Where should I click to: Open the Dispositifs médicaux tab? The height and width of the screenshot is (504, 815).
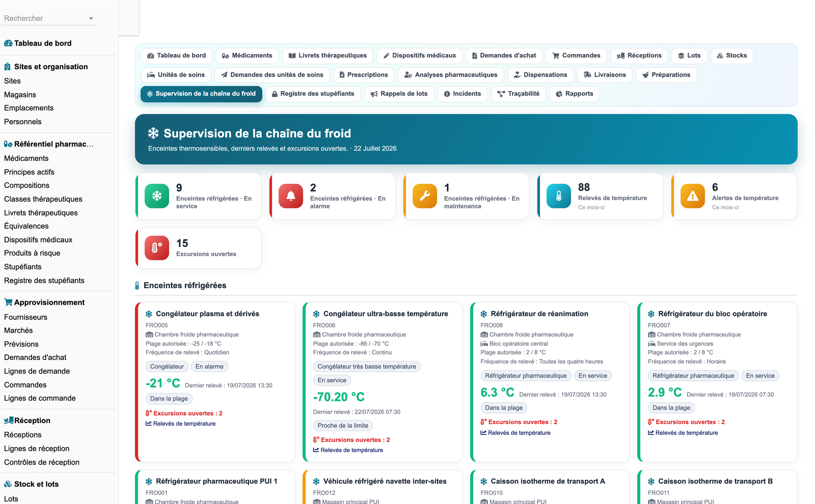pyautogui.click(x=420, y=56)
